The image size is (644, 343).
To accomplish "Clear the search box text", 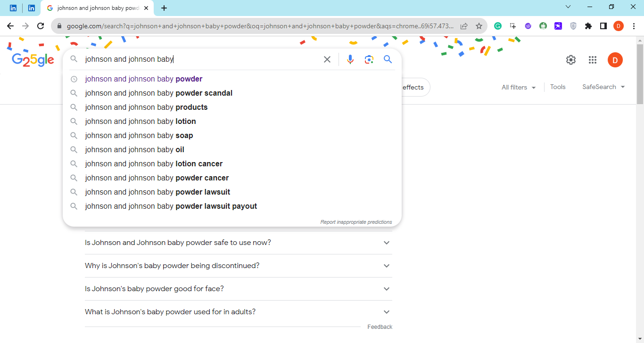I will [327, 59].
